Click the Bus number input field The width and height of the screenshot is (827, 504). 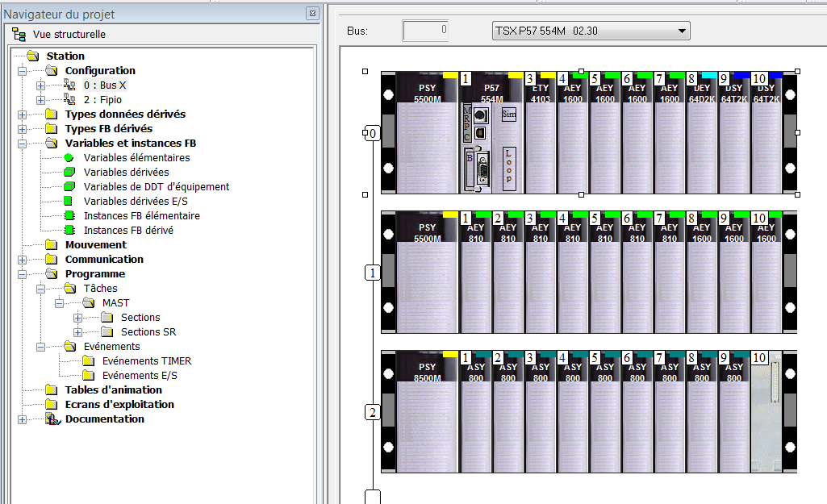point(425,31)
